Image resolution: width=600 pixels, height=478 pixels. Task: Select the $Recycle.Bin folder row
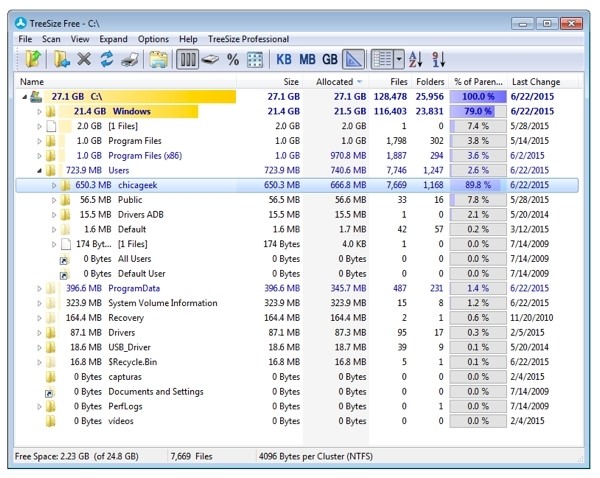pyautogui.click(x=297, y=362)
